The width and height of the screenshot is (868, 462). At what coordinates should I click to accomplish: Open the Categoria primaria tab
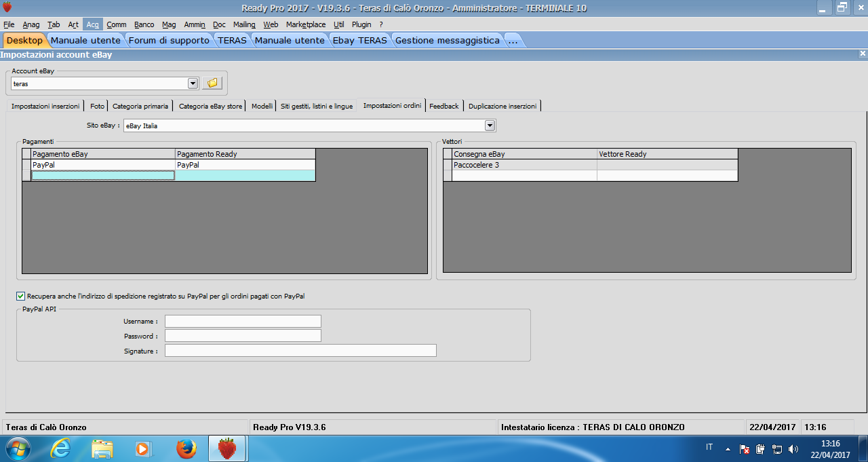click(x=140, y=107)
